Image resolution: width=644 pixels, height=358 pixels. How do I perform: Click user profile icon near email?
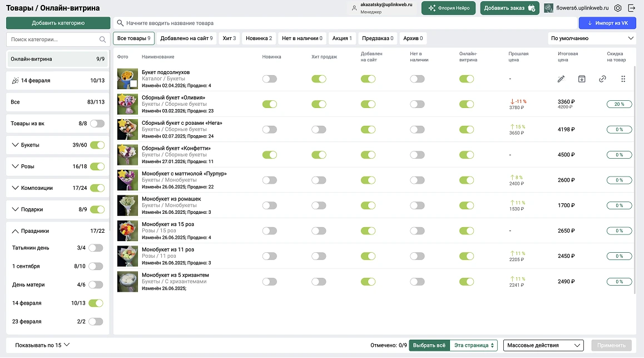[x=354, y=8]
